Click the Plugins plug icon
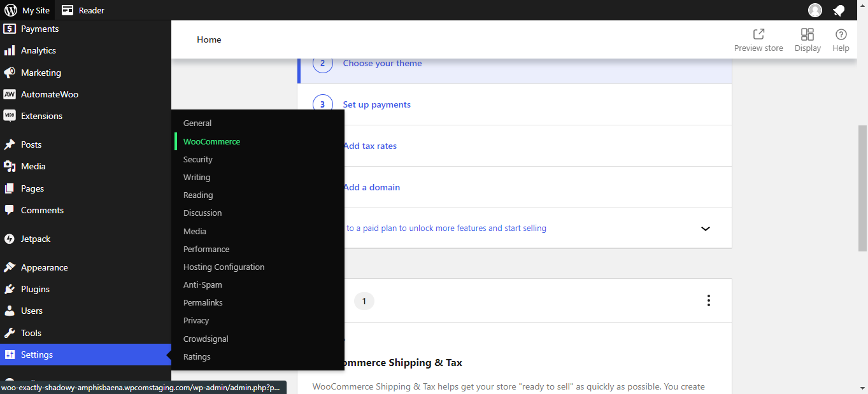 tap(10, 289)
